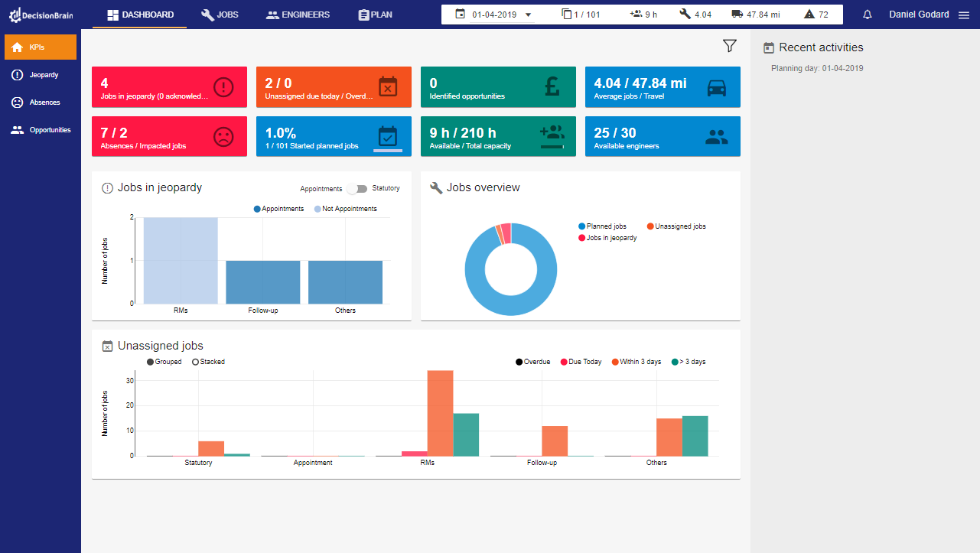Open the Absences section
980x553 pixels.
tap(40, 102)
